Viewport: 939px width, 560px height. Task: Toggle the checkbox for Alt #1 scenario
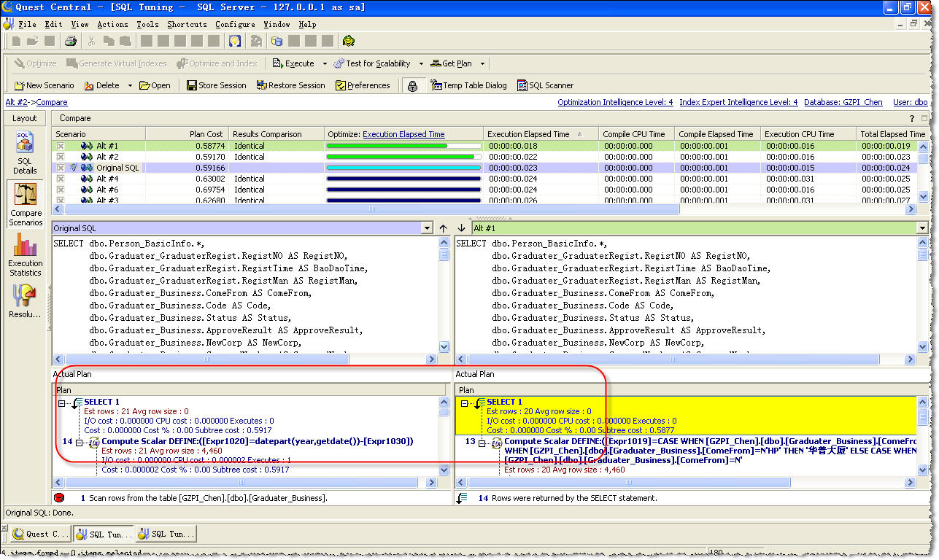61,146
